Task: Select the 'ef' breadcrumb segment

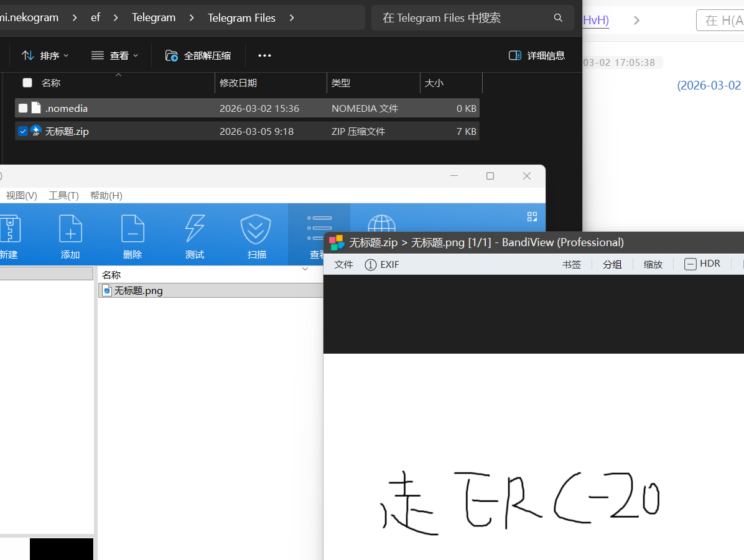Action: click(95, 17)
